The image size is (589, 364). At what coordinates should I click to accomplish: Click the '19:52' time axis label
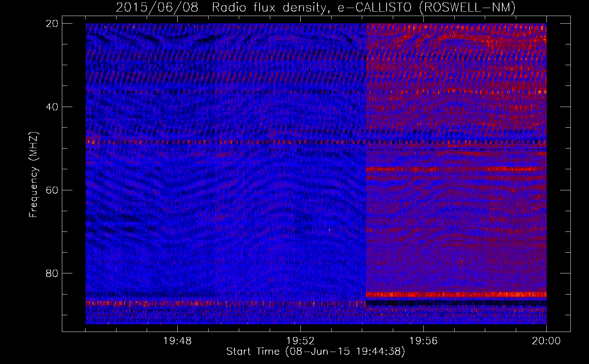coord(301,341)
